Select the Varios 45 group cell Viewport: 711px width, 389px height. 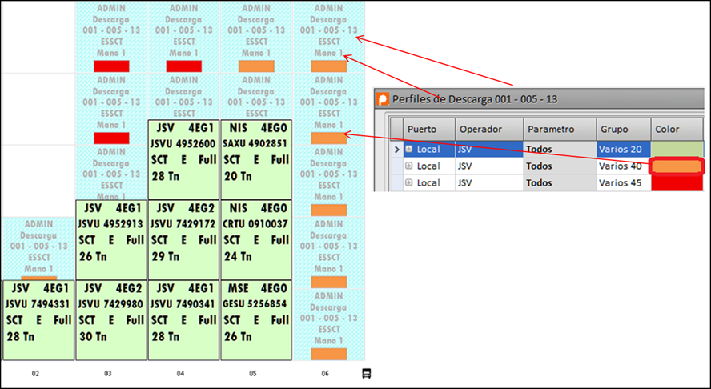(623, 183)
